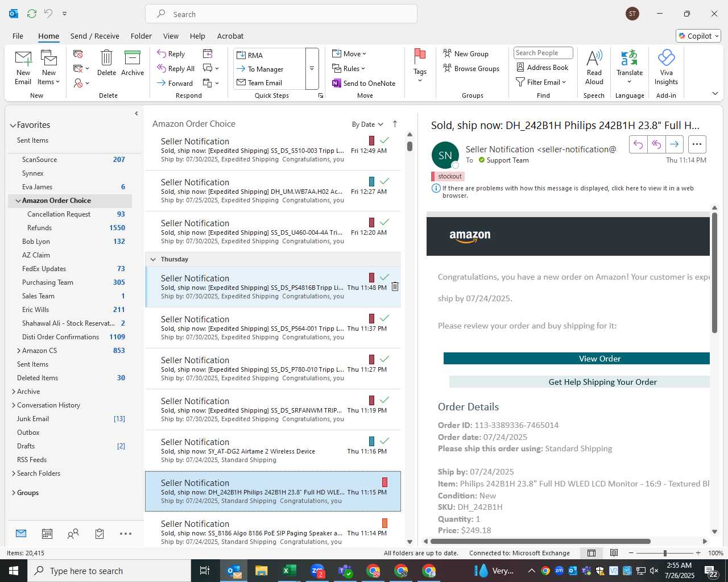Click the Send to OneNote icon
This screenshot has height=582, width=728.
(x=337, y=83)
